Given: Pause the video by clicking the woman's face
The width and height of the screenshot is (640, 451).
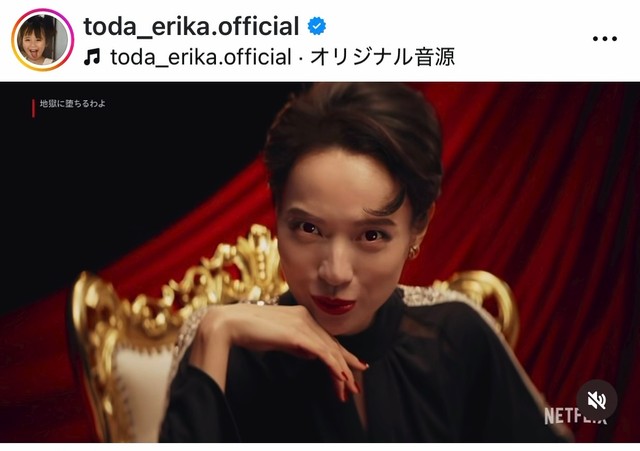Looking at the screenshot, I should click(x=341, y=241).
